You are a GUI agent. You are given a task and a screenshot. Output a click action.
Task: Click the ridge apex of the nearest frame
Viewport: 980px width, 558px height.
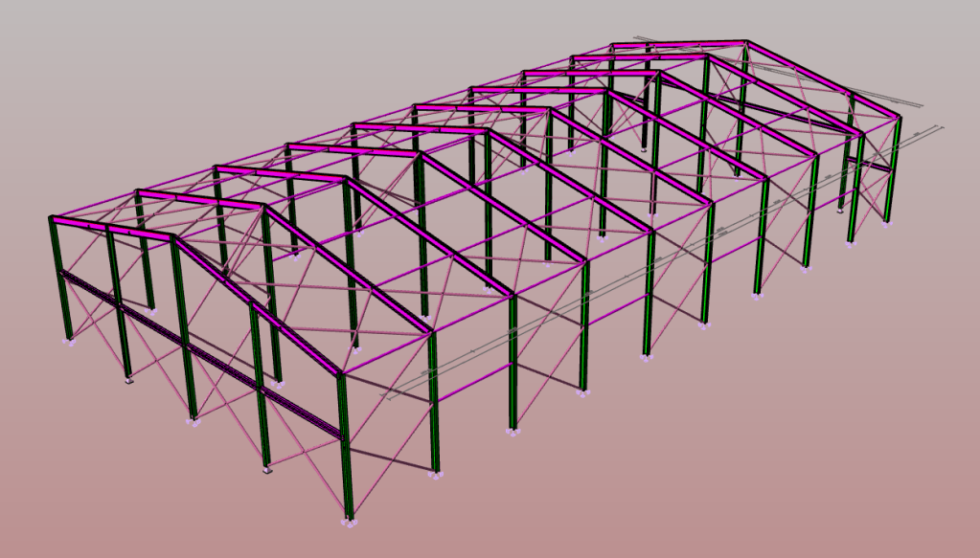(172, 237)
